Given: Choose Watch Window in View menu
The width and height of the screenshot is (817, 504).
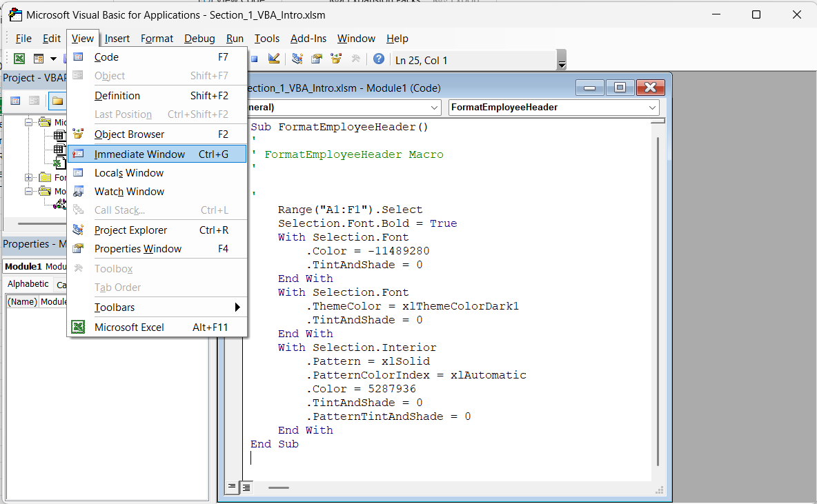Looking at the screenshot, I should [x=157, y=192].
